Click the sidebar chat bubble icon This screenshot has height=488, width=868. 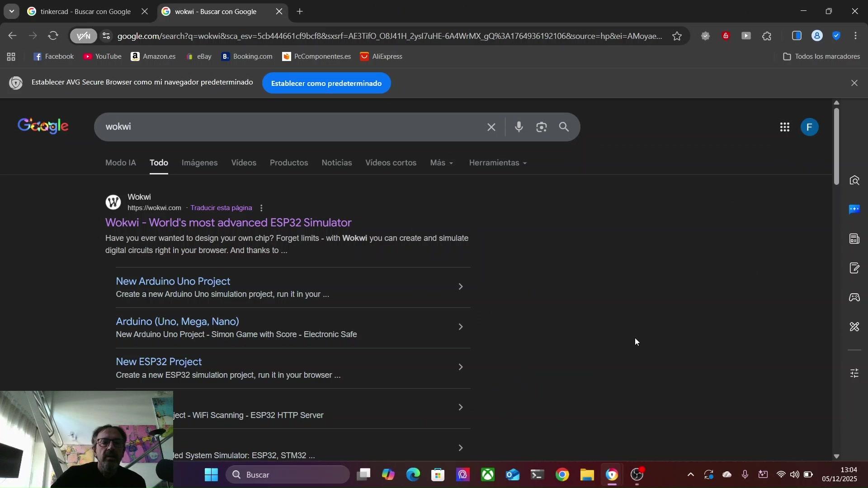pyautogui.click(x=854, y=209)
